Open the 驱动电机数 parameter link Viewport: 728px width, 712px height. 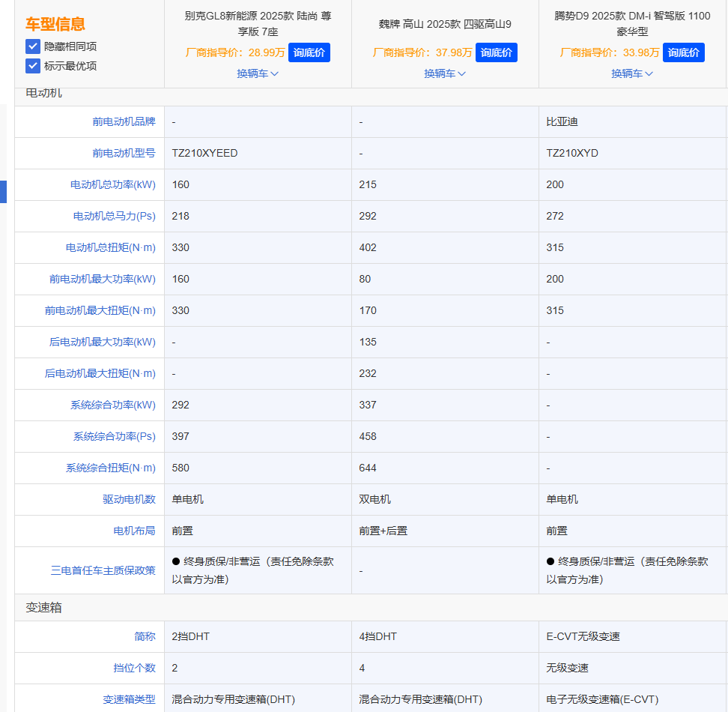[129, 499]
